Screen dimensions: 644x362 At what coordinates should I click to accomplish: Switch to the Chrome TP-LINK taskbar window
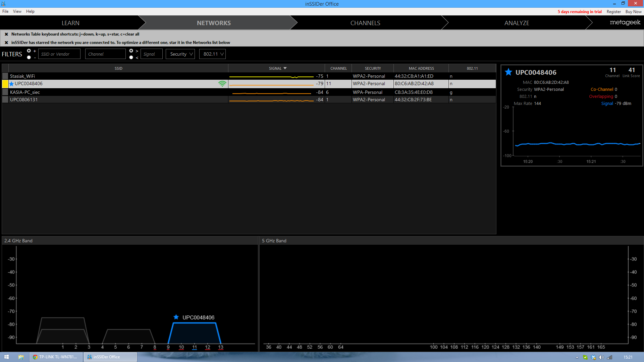[x=56, y=357]
